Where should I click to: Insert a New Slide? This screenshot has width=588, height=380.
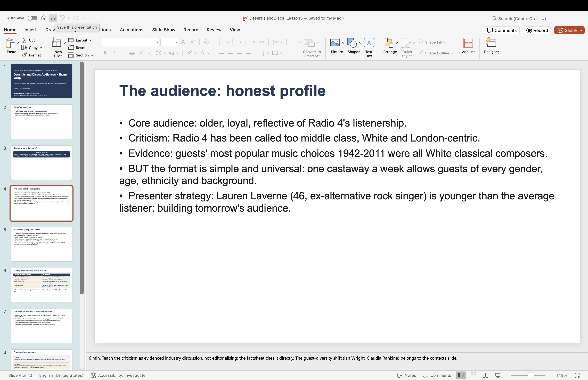coord(58,48)
